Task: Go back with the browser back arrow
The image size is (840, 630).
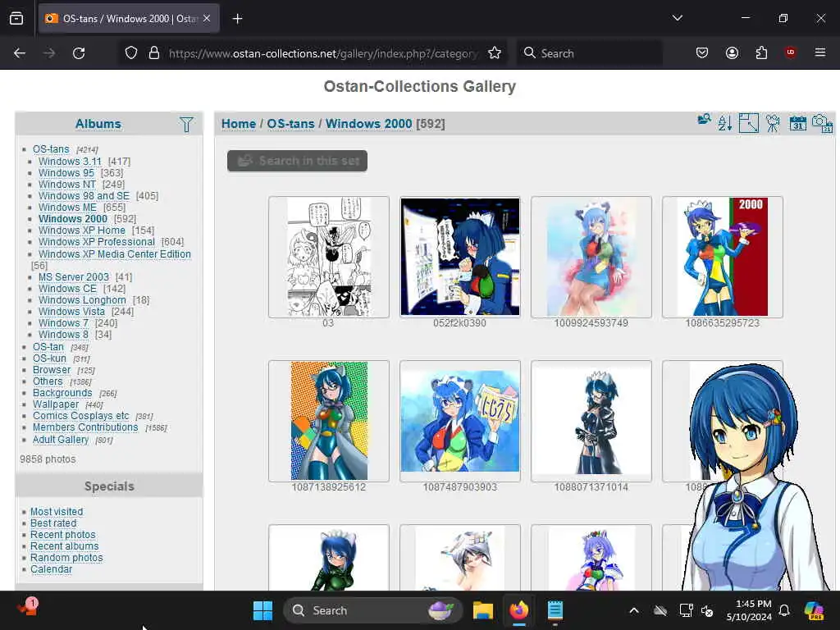Action: [20, 53]
